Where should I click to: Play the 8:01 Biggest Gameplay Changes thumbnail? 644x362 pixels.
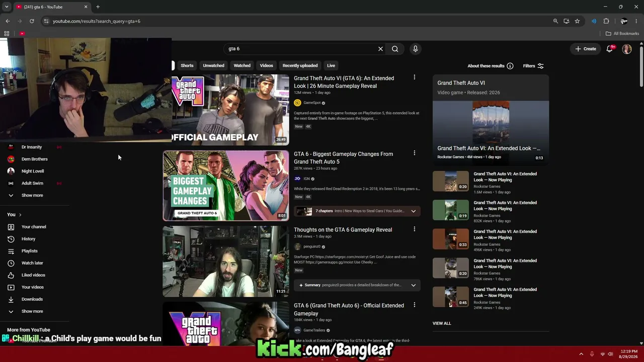[x=226, y=186]
